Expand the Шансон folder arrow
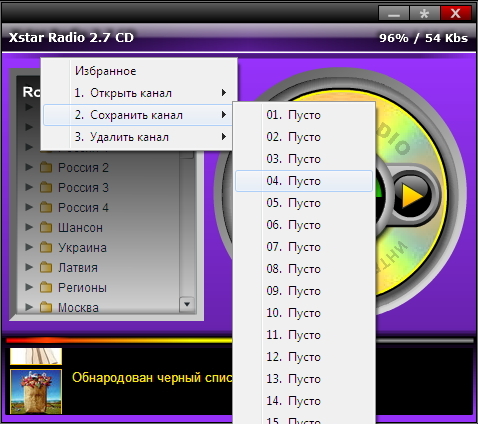The height and width of the screenshot is (424, 478). pyautogui.click(x=29, y=227)
